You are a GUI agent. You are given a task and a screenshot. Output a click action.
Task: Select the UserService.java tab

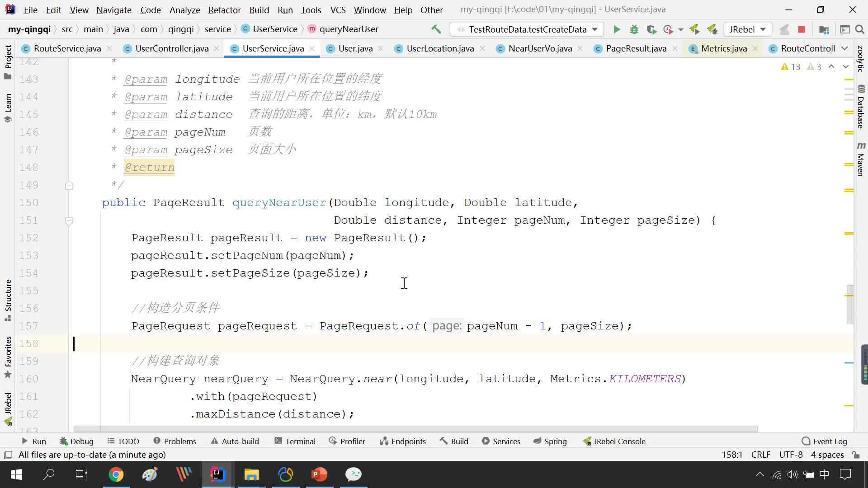[x=272, y=48]
